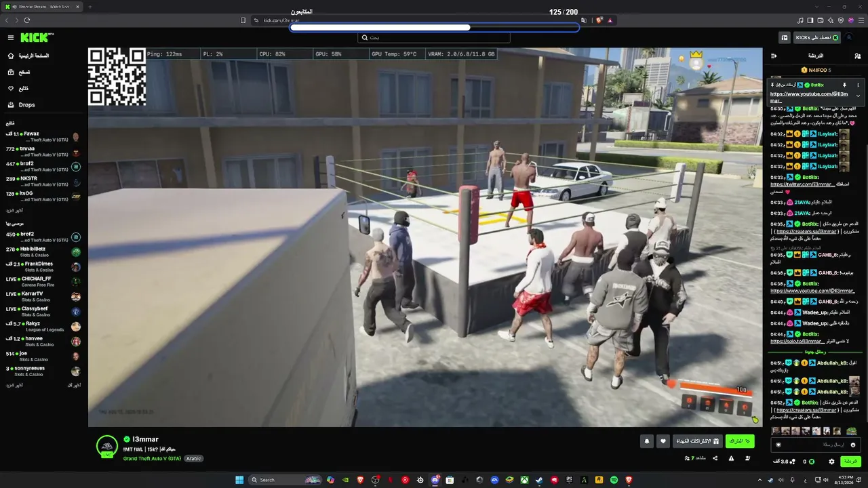Open the Xbox app from taskbar
Image resolution: width=868 pixels, height=488 pixels.
coord(525,480)
